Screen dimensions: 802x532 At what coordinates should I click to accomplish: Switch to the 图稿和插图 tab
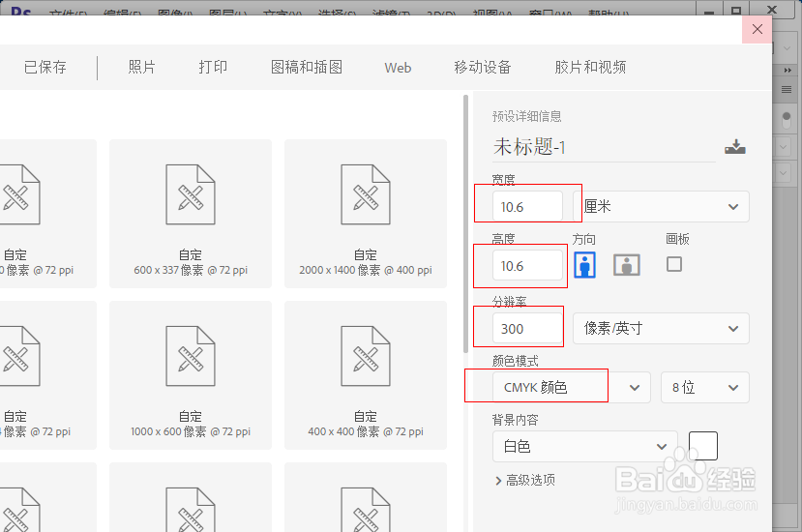point(307,67)
